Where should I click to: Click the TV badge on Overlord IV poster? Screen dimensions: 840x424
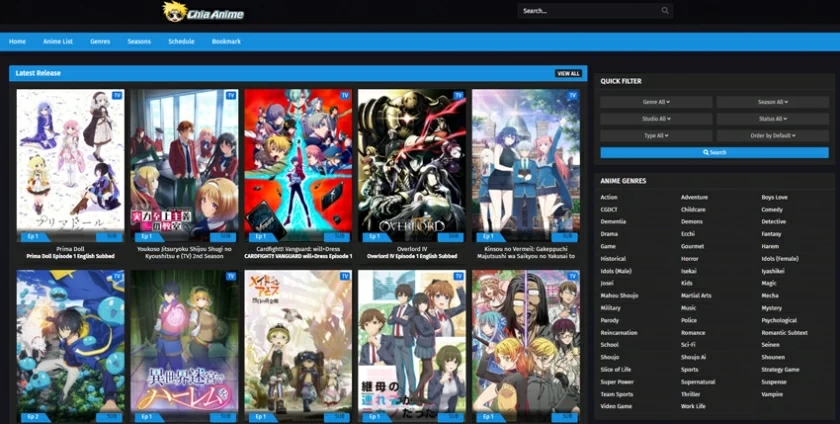459,95
